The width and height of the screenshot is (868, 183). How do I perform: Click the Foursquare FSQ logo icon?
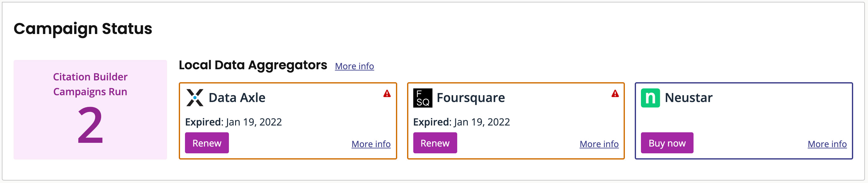tap(423, 98)
